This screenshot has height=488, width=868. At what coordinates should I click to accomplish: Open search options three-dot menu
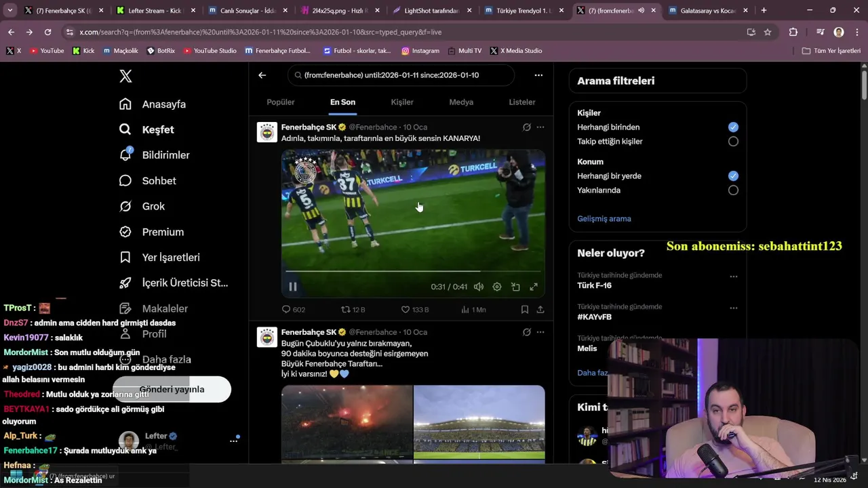[538, 75]
